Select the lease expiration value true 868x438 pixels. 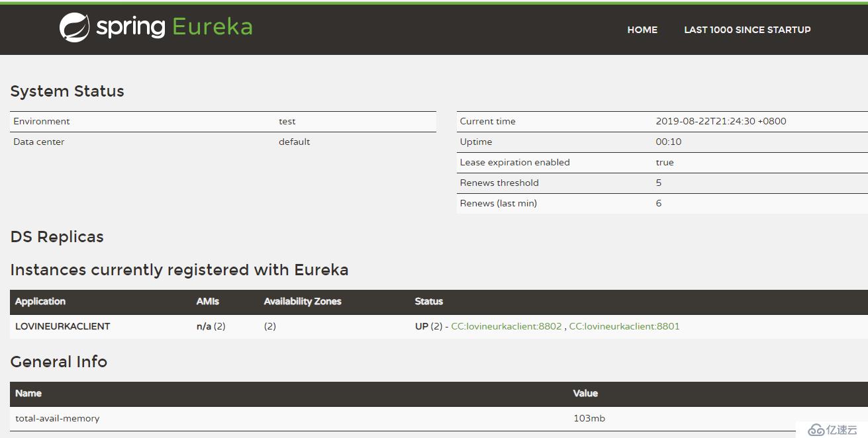(665, 163)
